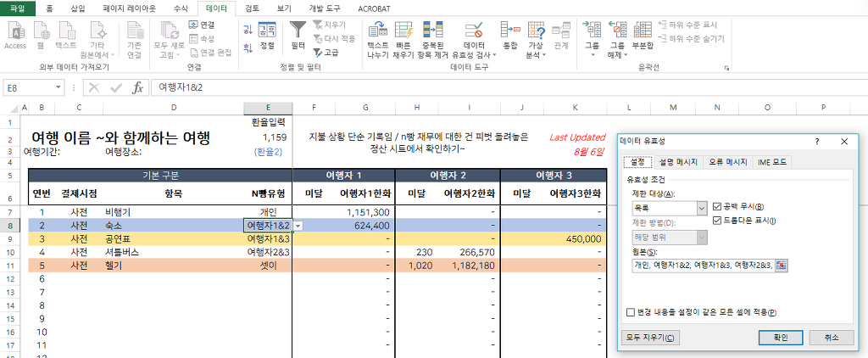Click the range selector icon in 원본 field
Viewport: 868px width, 358px height.
(x=781, y=266)
